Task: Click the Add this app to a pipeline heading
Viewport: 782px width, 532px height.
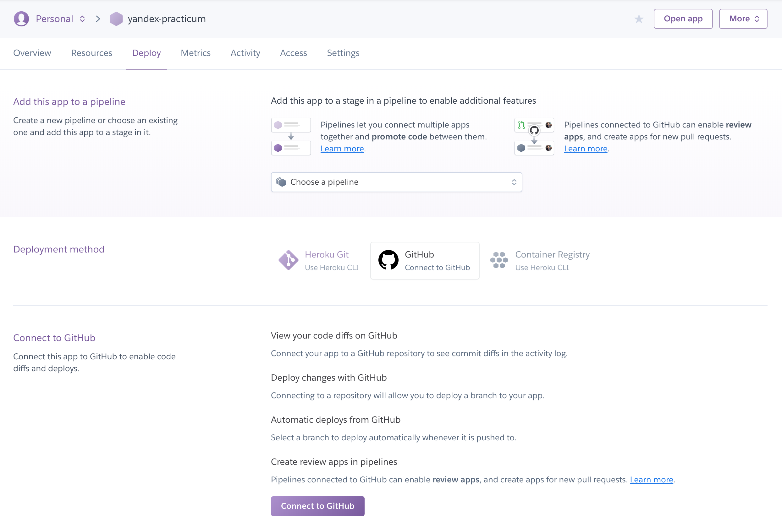Action: point(69,101)
